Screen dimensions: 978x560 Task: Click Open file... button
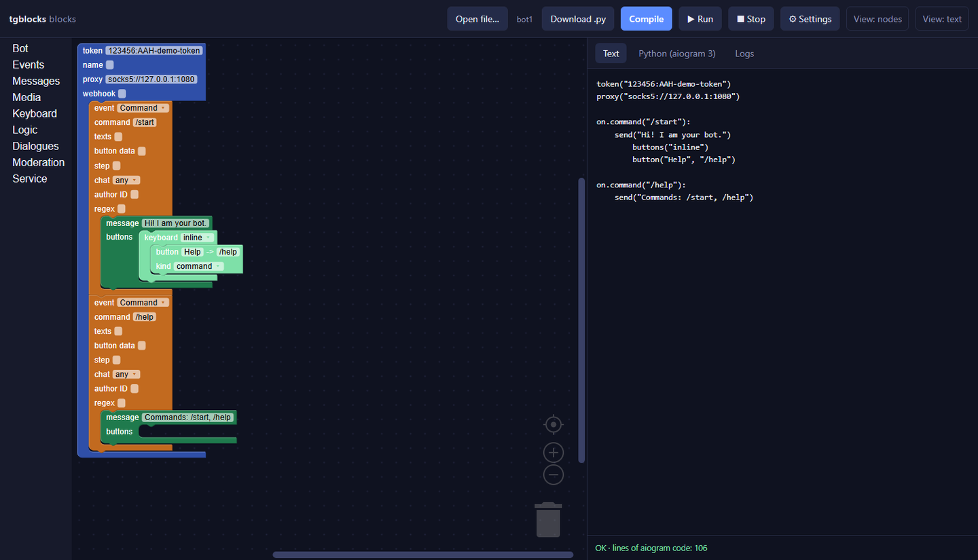[477, 19]
